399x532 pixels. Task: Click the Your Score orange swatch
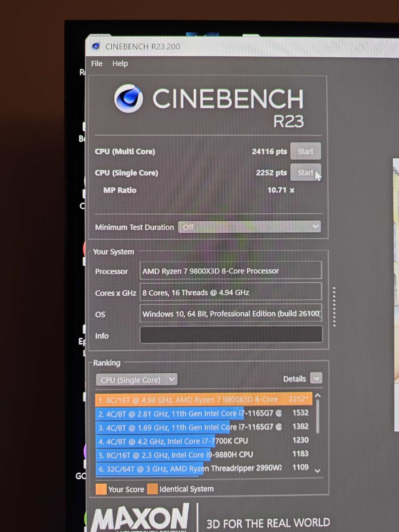click(x=101, y=489)
